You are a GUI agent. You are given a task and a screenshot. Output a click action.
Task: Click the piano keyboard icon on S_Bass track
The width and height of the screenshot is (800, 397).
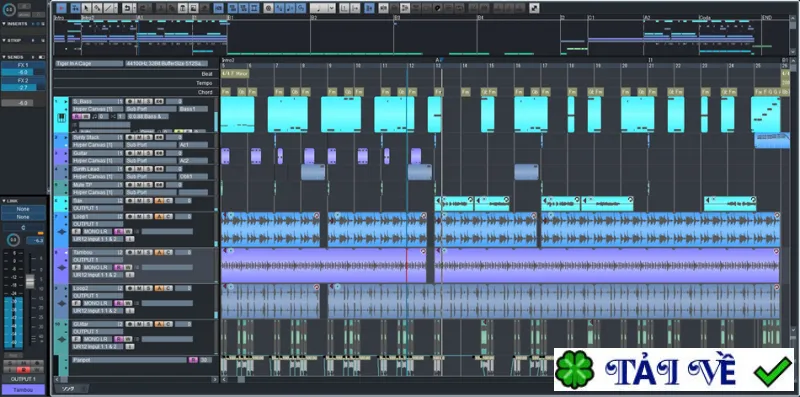point(61,117)
